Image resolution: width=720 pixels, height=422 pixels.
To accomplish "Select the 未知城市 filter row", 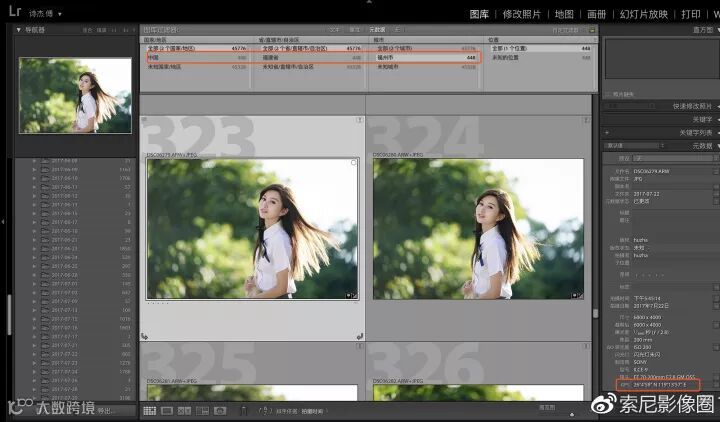I will [x=427, y=67].
